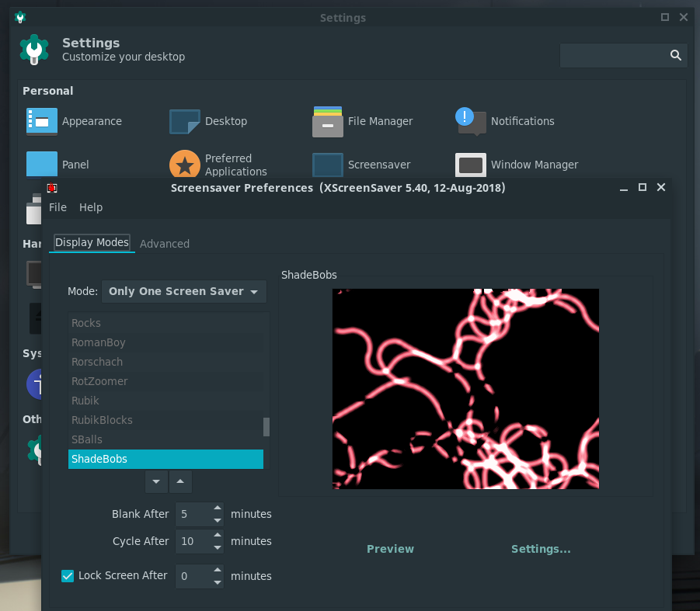Switch to the Advanced tab
This screenshot has width=700, height=611.
(x=165, y=244)
